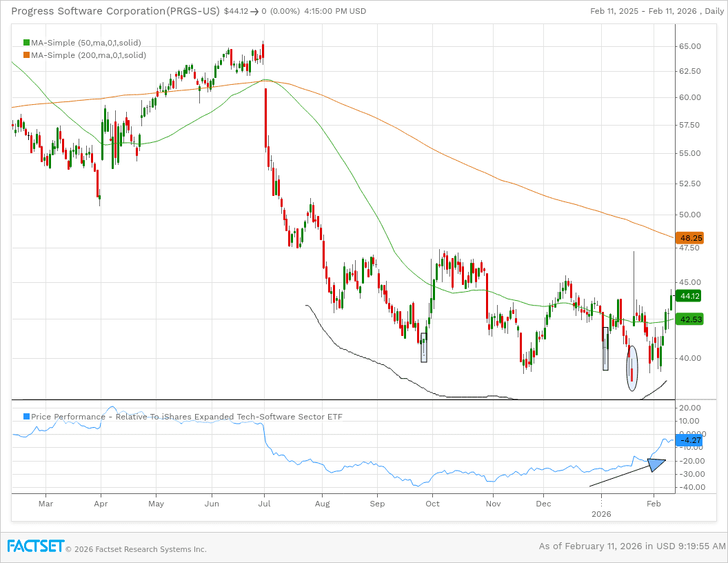Viewport: 728px width, 563px height.
Task: Click the 50.00 price axis label
Action: point(690,215)
